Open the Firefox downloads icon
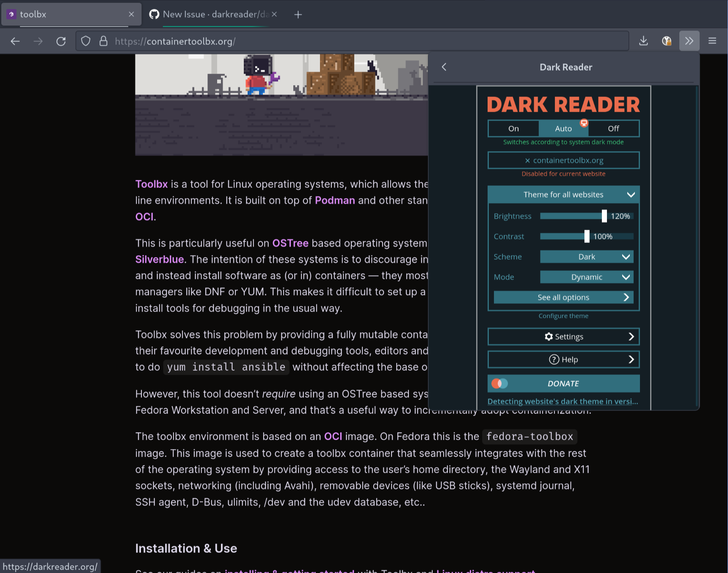The height and width of the screenshot is (573, 728). click(x=643, y=41)
